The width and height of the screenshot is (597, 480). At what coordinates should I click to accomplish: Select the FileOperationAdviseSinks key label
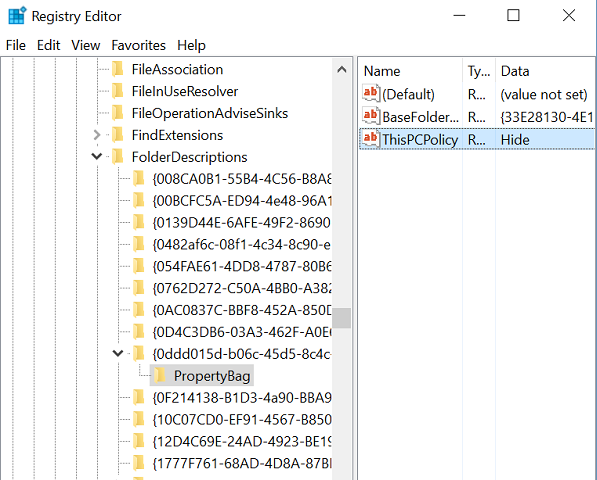(210, 113)
